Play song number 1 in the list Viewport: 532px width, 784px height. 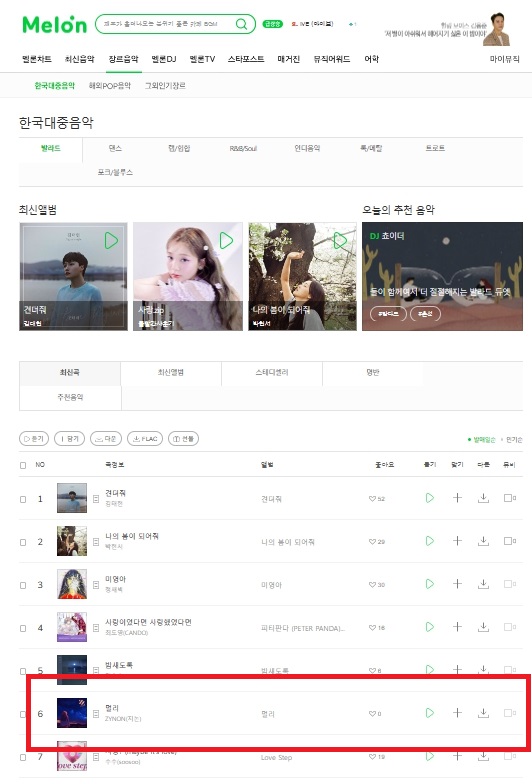tap(430, 498)
